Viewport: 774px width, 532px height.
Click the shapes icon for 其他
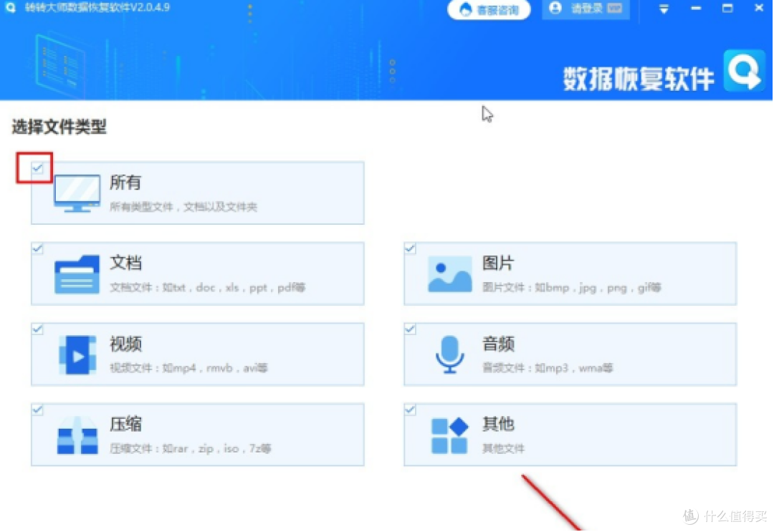449,435
